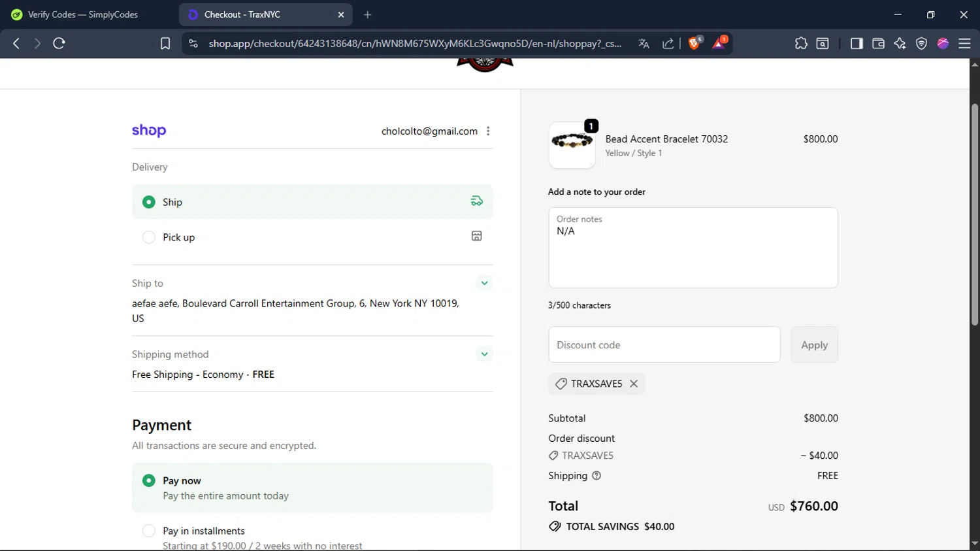
Task: Toggle the browser sidebar panel
Action: [x=857, y=43]
